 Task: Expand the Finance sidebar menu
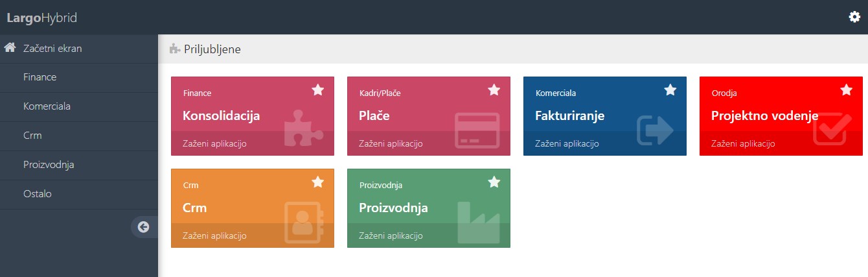[40, 77]
